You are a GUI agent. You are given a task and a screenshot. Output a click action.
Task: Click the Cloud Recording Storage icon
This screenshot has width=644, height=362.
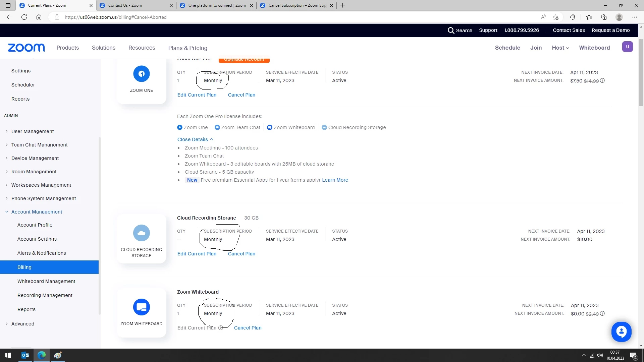[x=142, y=233]
